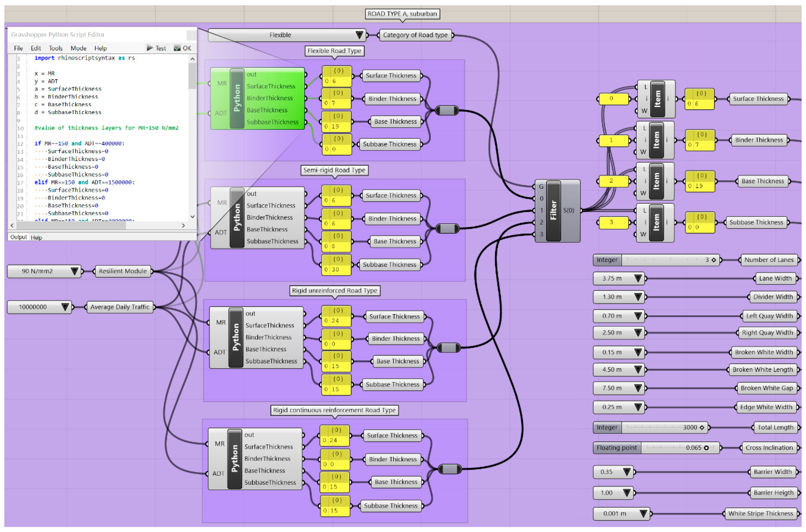
Task: Expand the 10000000 daily traffic dropdown
Action: click(x=39, y=307)
